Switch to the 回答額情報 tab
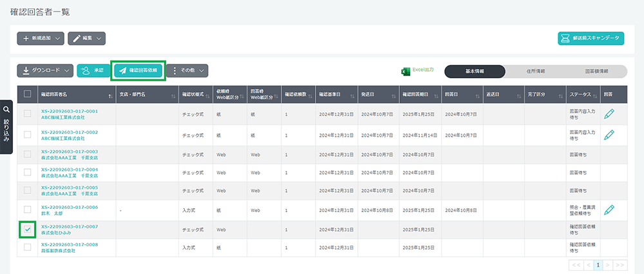This screenshot has height=274, width=644. click(596, 71)
